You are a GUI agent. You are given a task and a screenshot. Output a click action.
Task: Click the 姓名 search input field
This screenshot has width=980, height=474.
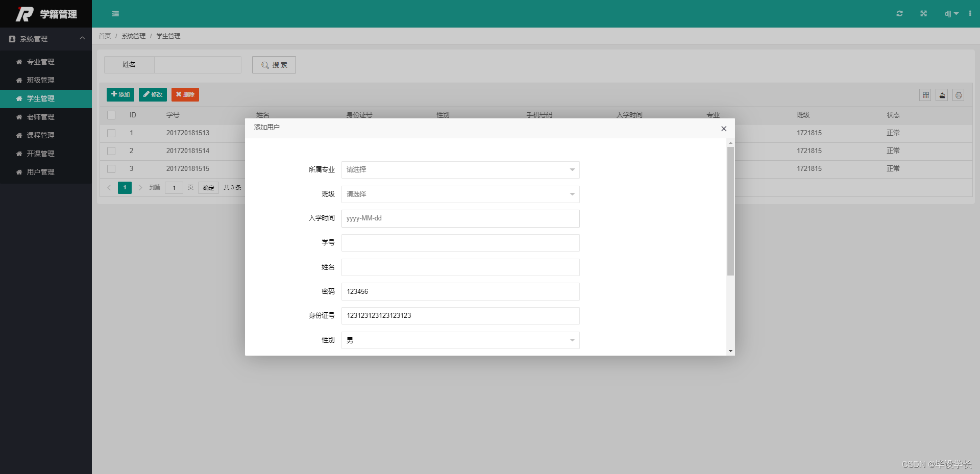[198, 65]
